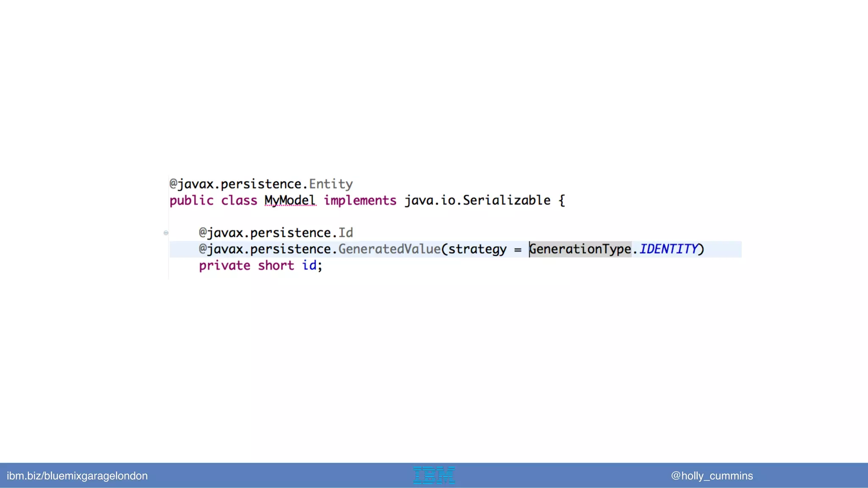868x488 pixels.
Task: Click the 'id' field name
Action: [x=309, y=266]
